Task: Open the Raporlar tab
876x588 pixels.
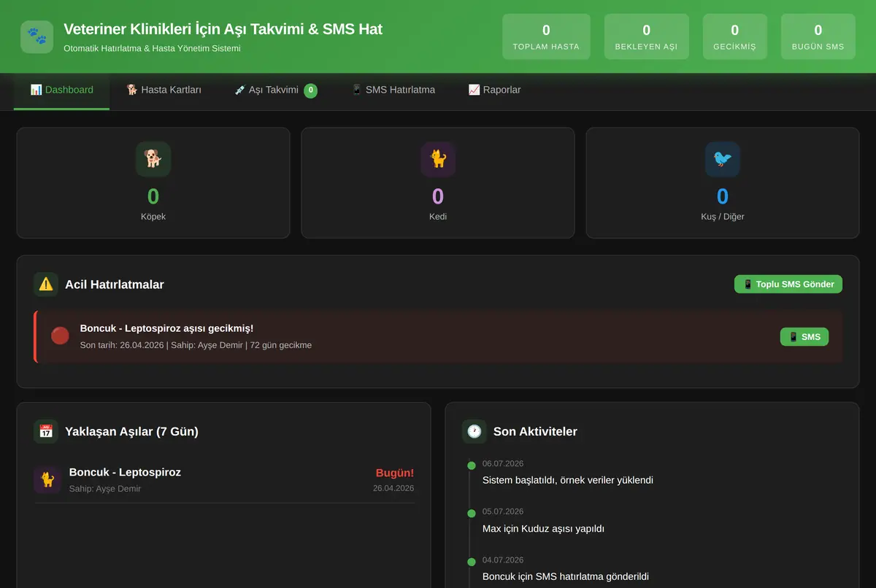Action: click(x=494, y=90)
